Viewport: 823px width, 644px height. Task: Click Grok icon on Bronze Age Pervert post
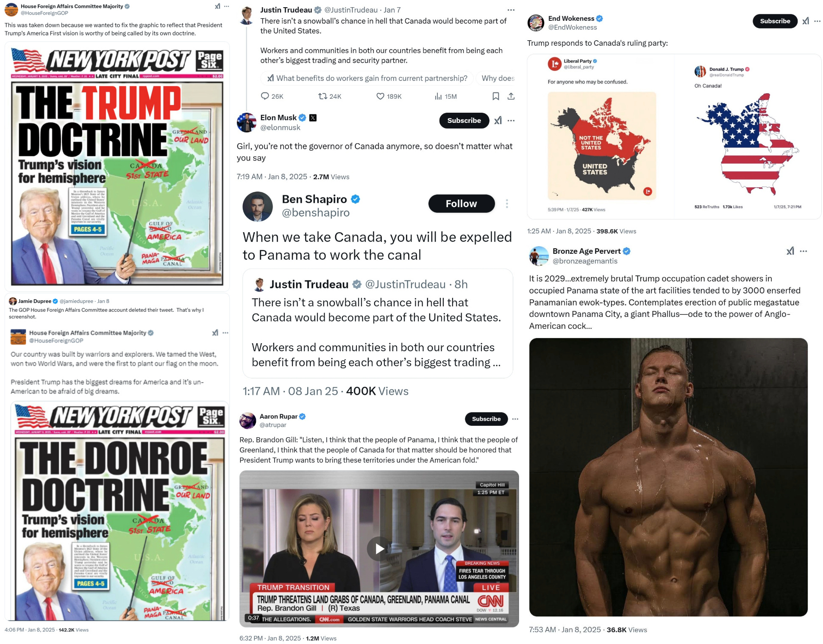click(x=790, y=251)
